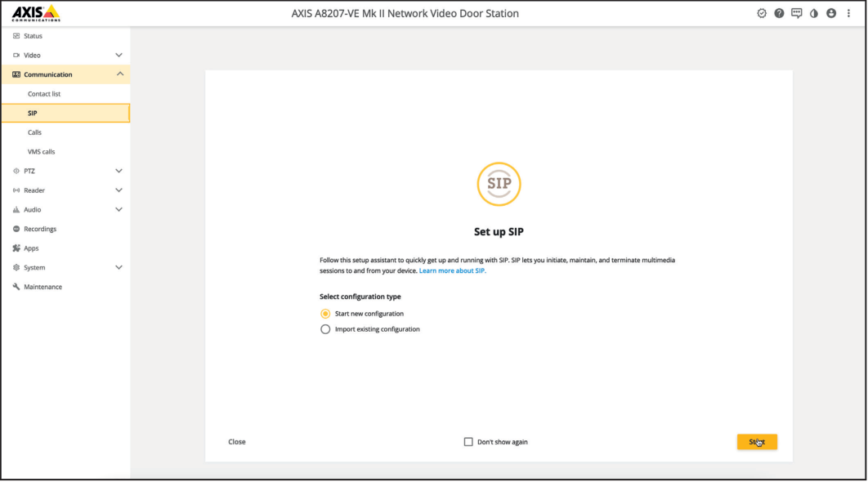Viewport: 868px width, 482px height.
Task: Open the user account icon
Action: [831, 12]
